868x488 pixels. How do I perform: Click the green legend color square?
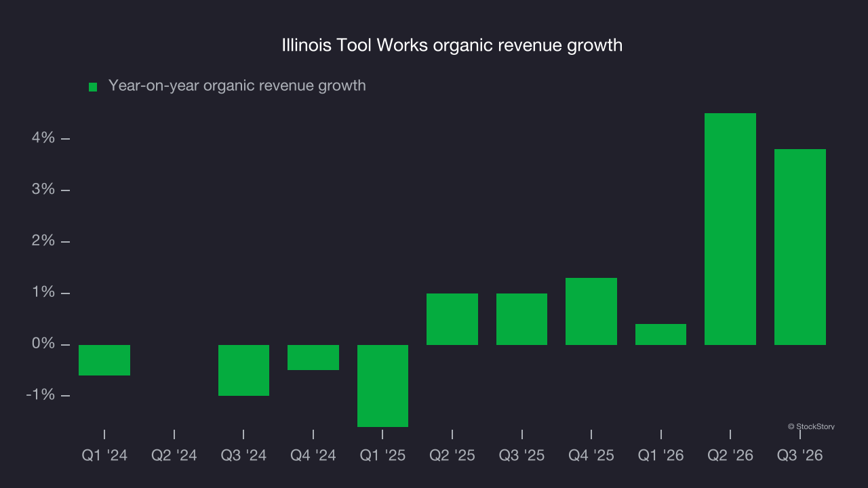[93, 87]
